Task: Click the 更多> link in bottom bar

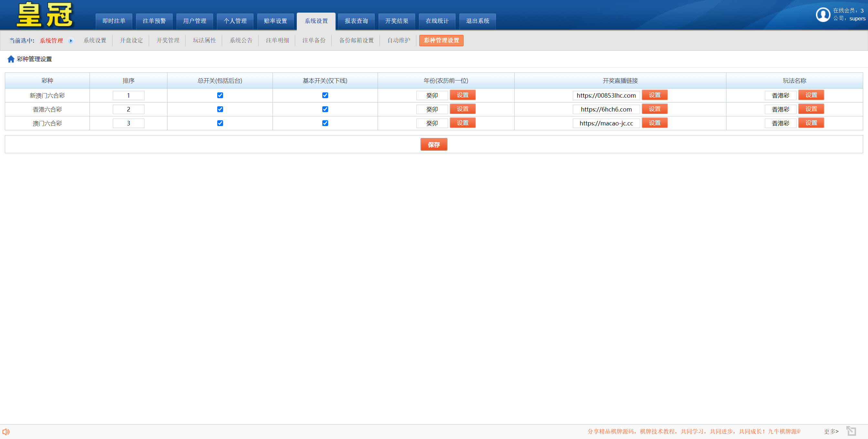Action: click(x=831, y=431)
